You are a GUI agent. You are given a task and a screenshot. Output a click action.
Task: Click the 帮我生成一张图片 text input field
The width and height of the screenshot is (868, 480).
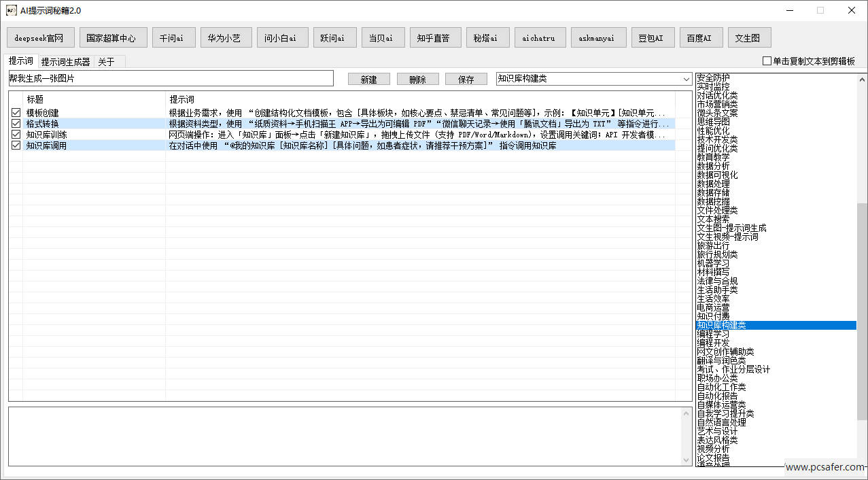click(171, 79)
